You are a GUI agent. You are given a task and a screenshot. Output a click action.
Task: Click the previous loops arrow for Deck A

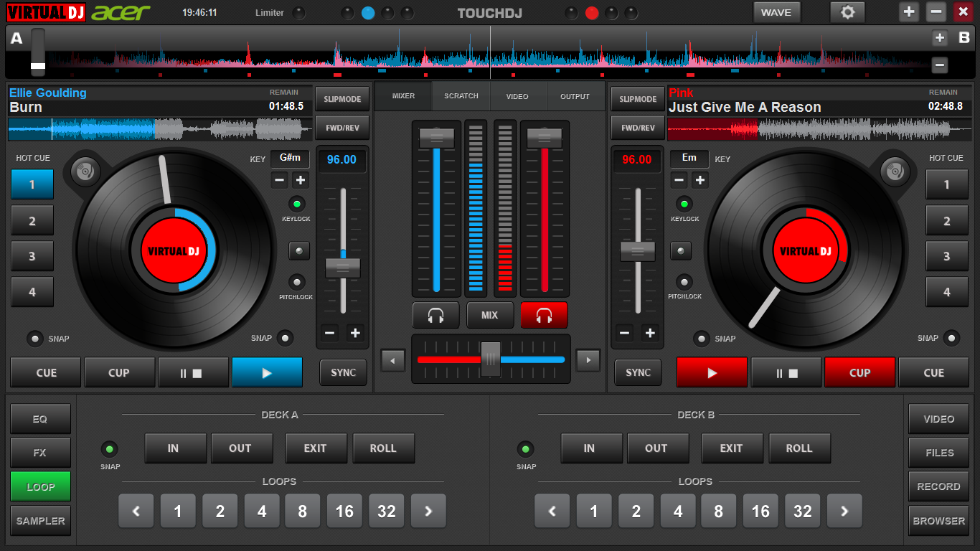coord(136,511)
